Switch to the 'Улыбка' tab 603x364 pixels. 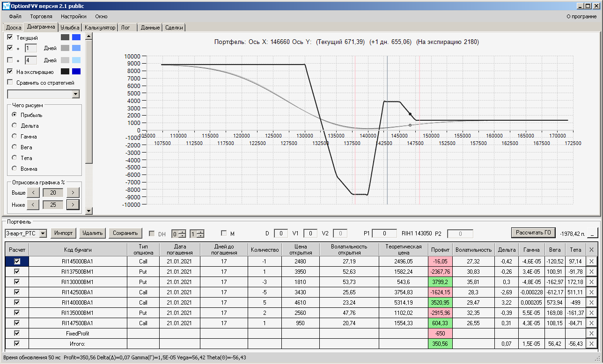(x=70, y=28)
